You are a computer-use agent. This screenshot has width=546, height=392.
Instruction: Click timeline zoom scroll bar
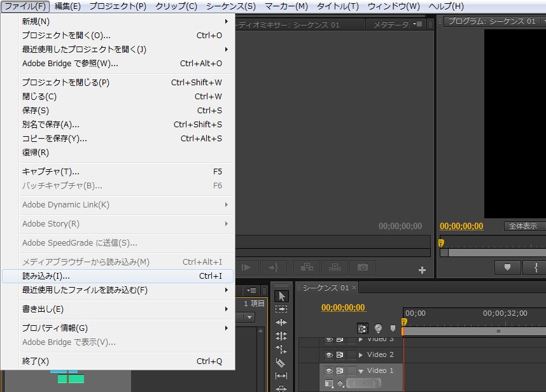(475, 331)
